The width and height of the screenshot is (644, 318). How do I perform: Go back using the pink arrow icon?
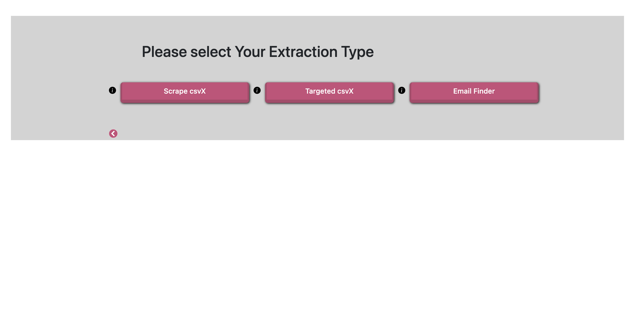[113, 134]
